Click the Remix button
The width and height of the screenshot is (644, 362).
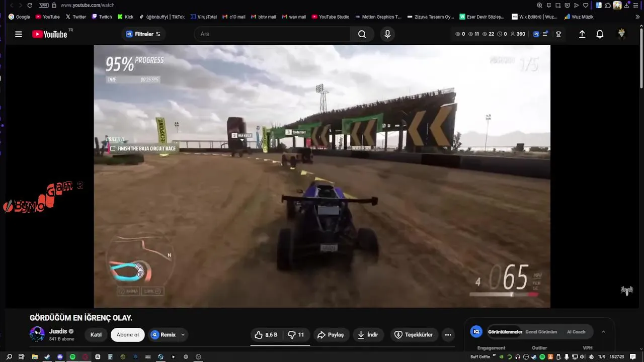coord(164,335)
